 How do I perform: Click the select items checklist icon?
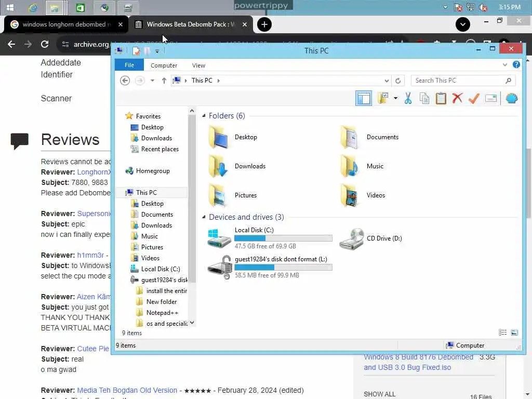tap(383, 98)
